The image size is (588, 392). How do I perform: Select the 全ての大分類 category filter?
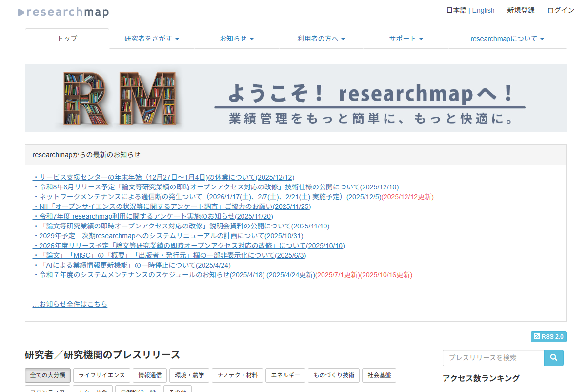(48, 375)
